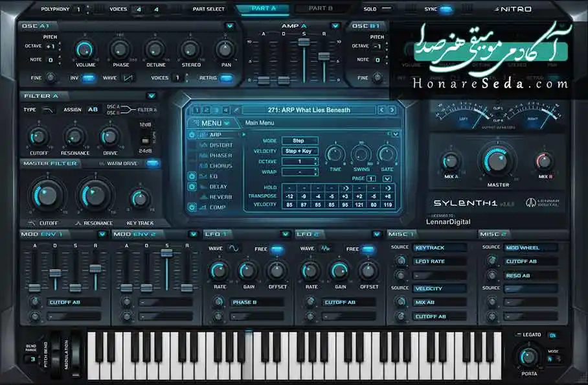Toggle the LFO 1 FREE switch
588x385 pixels.
277,249
